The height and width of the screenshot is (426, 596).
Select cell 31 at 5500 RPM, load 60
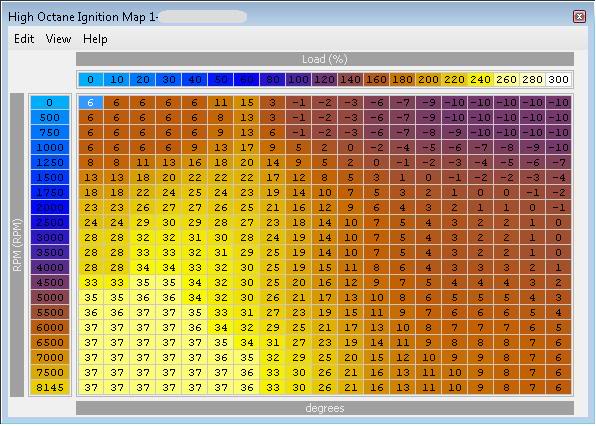point(247,312)
